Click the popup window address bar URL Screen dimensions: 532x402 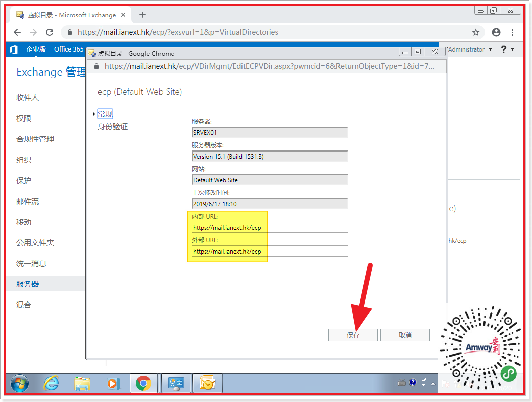tap(269, 66)
